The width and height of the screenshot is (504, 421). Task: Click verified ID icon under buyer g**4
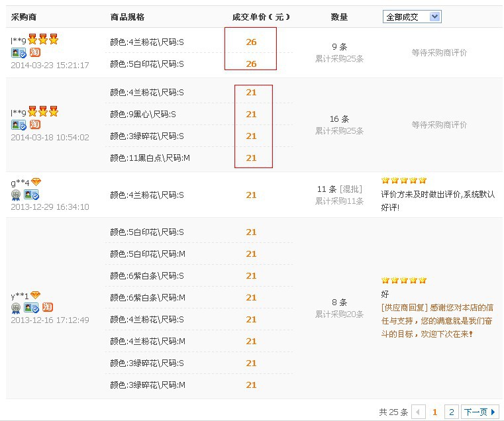pos(31,195)
